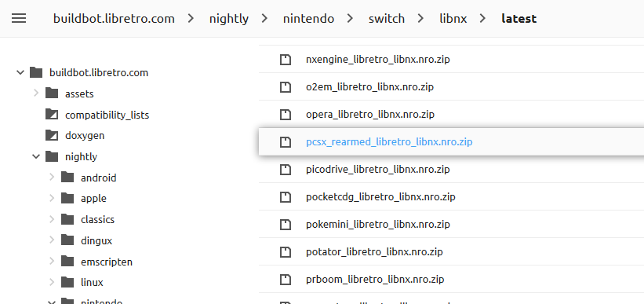Download picodrive_libretro_libnx.nro.zip

tap(378, 170)
